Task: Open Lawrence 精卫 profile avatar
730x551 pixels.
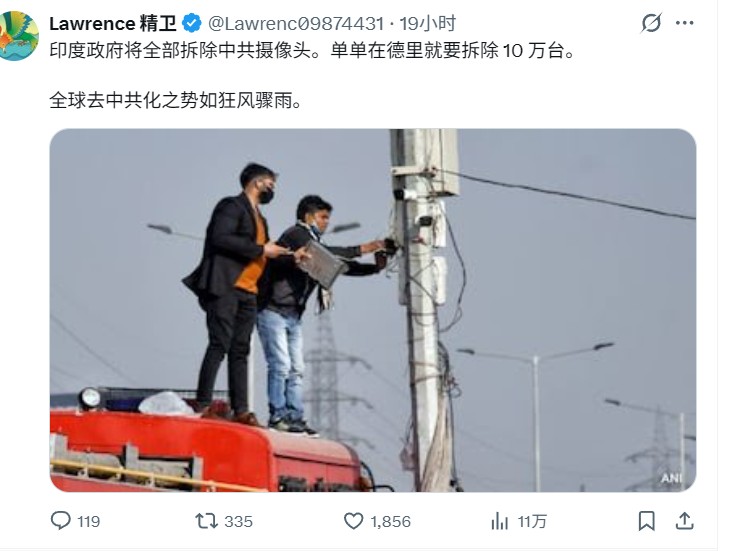Action: (18, 35)
